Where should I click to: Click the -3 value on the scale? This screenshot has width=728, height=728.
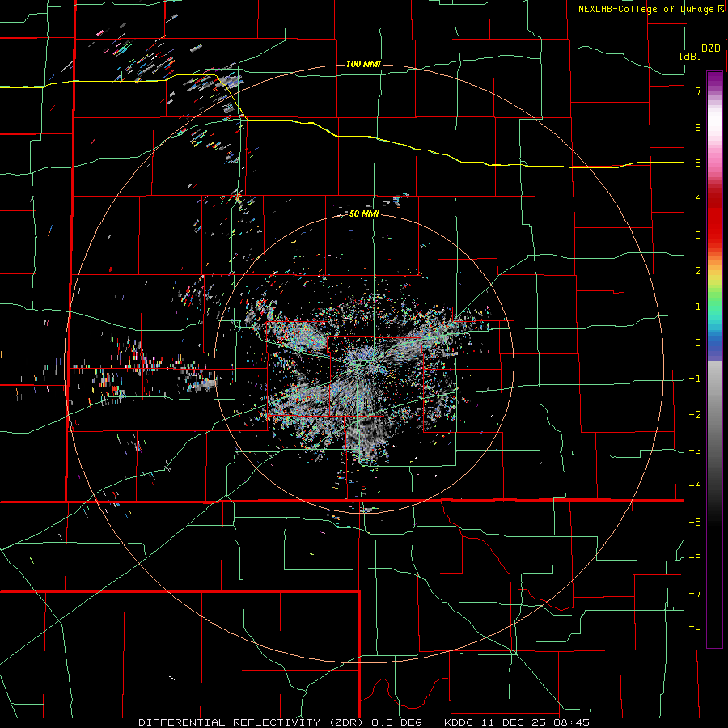(x=695, y=451)
